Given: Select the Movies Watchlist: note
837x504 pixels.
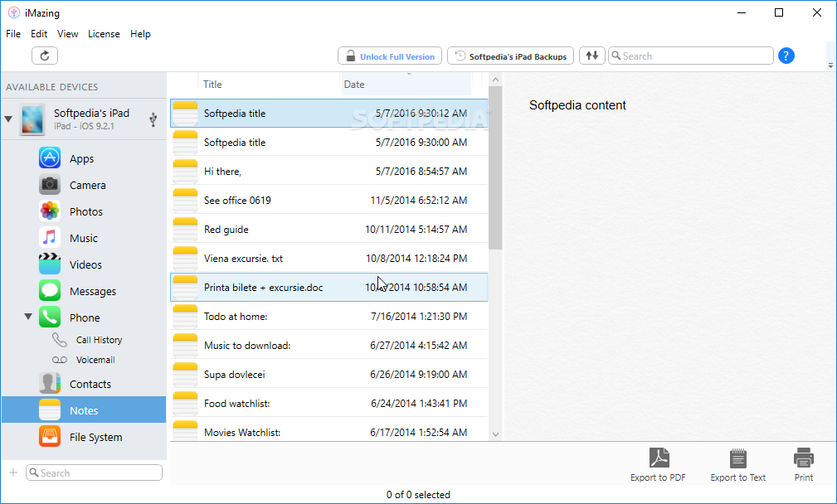Looking at the screenshot, I should pos(328,430).
